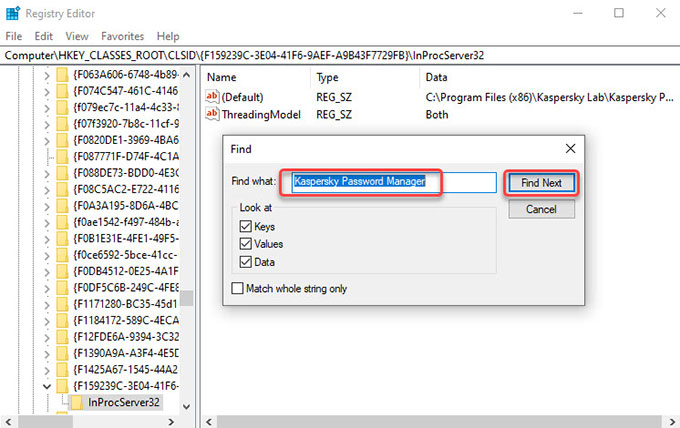
Task: Expand the {F0DB4512-0E25-4A1F tree node
Action: tap(47, 272)
